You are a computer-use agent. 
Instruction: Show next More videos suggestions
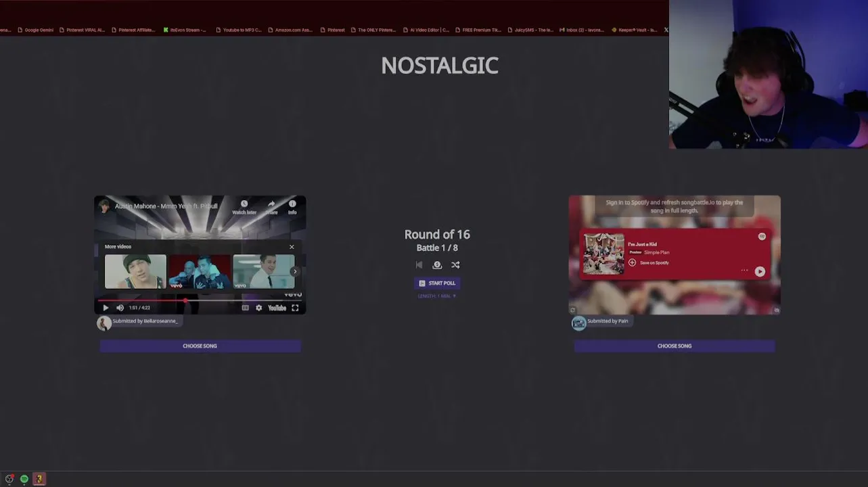coord(294,271)
